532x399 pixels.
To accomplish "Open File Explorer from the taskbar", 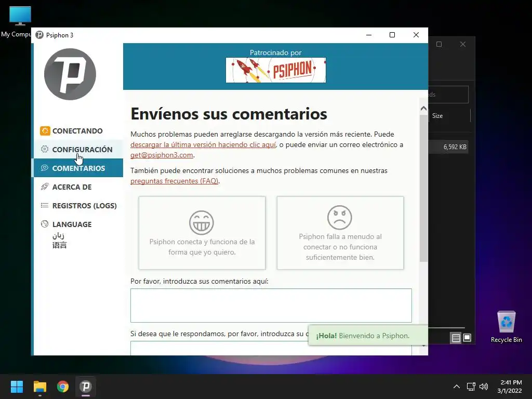I will tap(39, 387).
